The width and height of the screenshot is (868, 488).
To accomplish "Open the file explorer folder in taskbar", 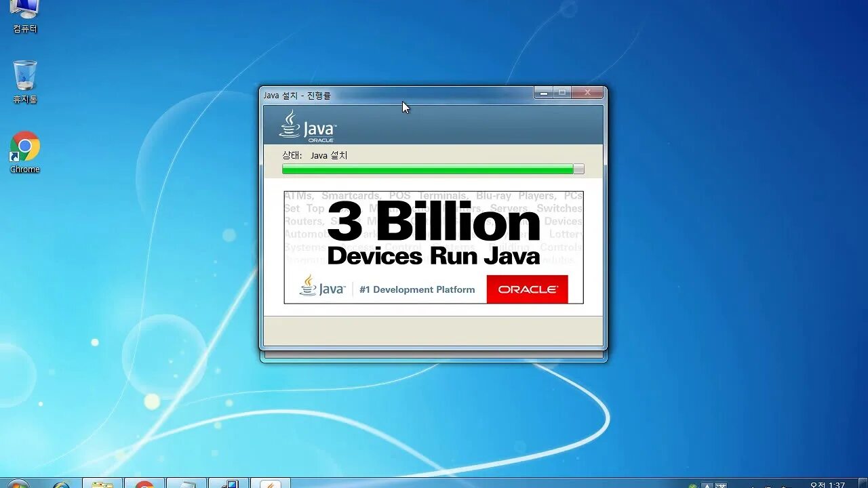I will 102,484.
